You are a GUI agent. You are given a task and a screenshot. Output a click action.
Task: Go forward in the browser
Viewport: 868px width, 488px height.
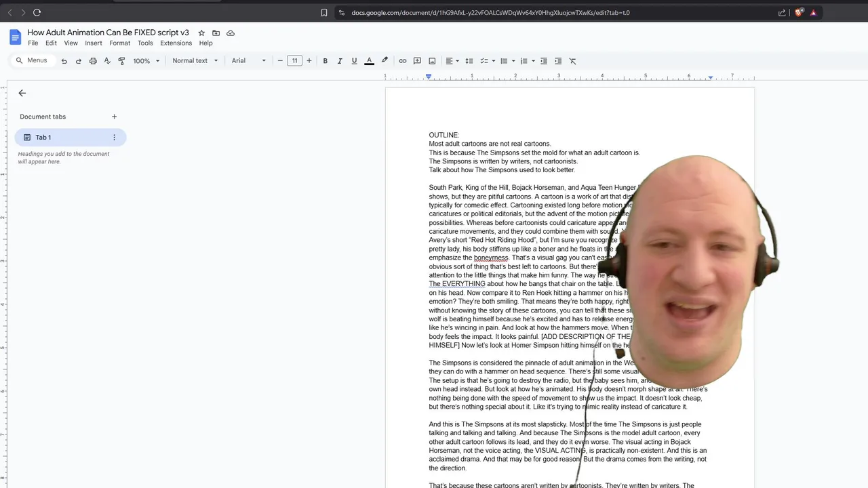pos(23,12)
